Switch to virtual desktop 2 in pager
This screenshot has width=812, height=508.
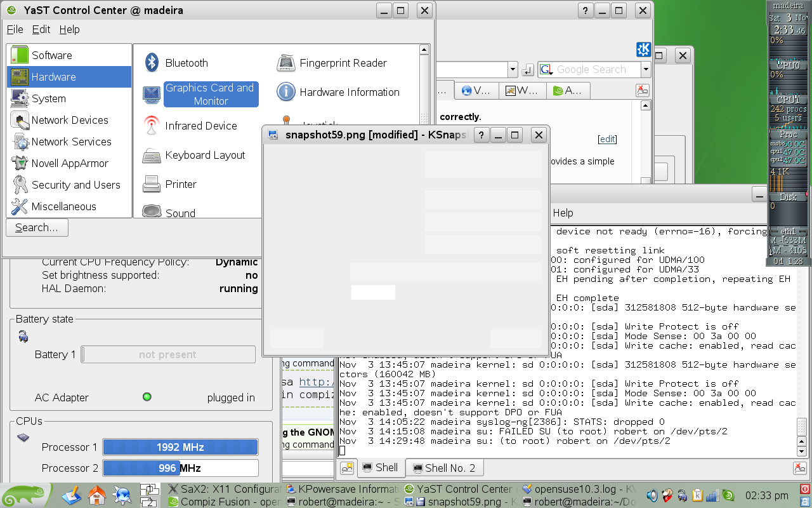150,502
